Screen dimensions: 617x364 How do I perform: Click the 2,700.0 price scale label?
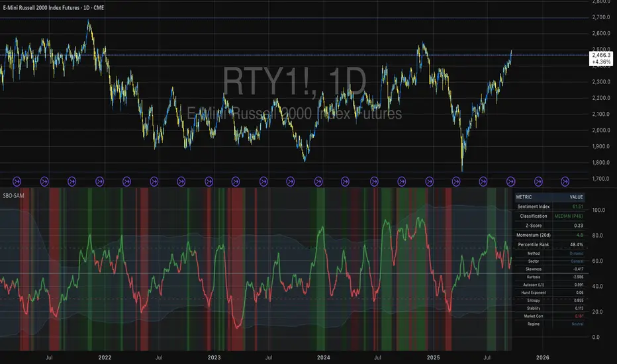[601, 17]
